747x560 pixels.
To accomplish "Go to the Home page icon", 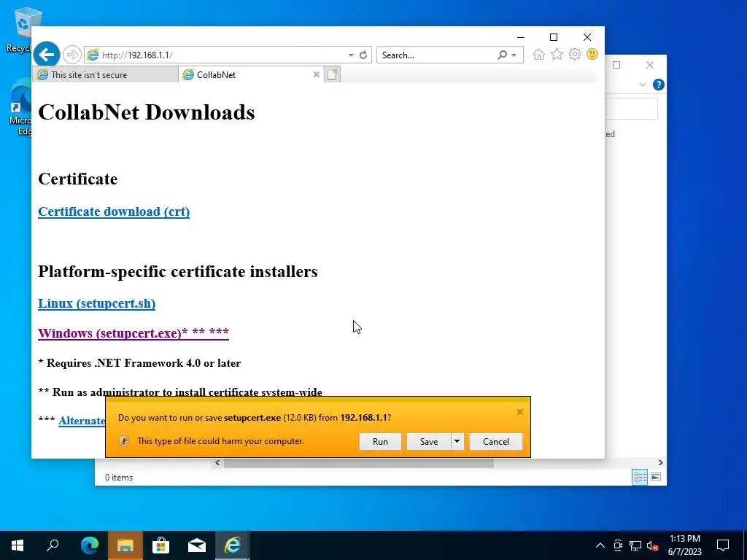I will (x=539, y=54).
